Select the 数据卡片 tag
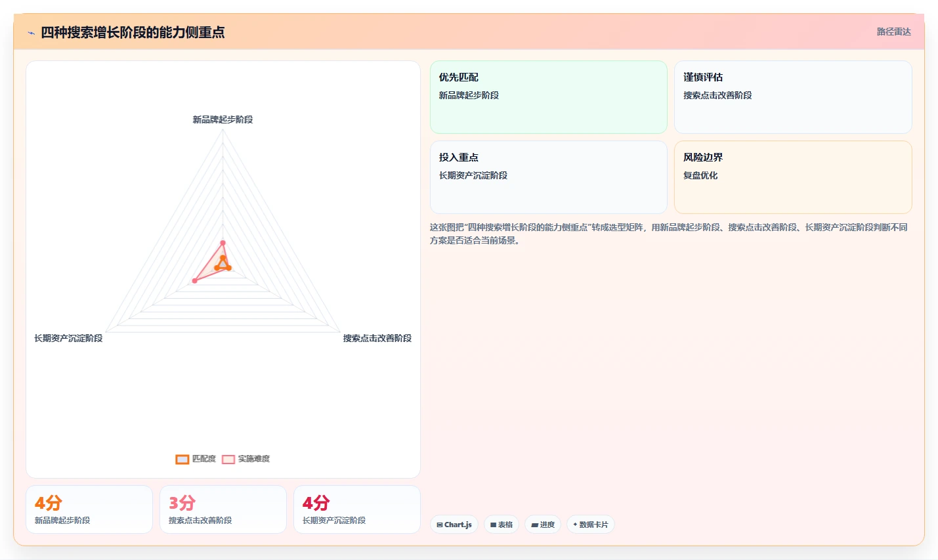Image resolution: width=938 pixels, height=560 pixels. click(590, 525)
